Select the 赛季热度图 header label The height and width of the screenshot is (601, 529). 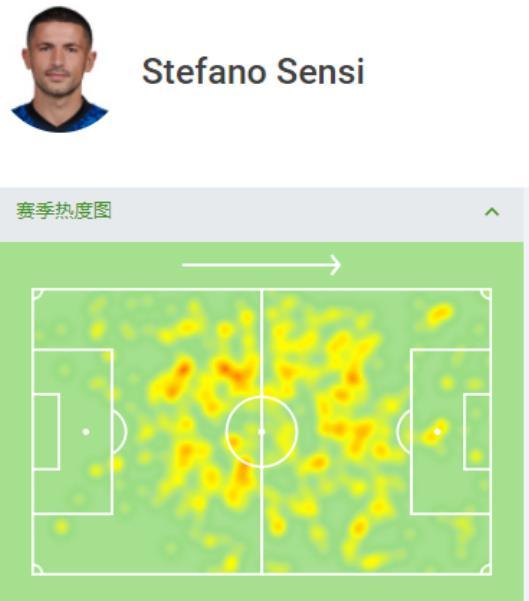tap(64, 210)
